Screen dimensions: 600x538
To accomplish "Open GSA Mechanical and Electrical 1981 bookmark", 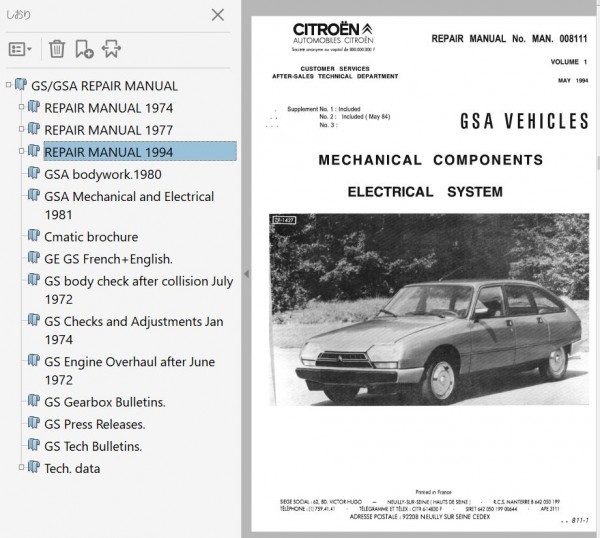I will pos(129,205).
